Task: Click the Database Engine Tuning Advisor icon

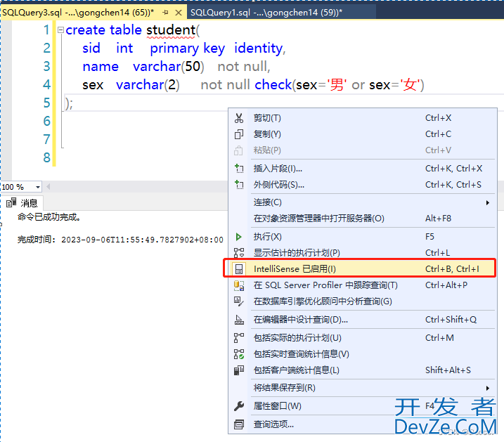Action: tap(239, 301)
